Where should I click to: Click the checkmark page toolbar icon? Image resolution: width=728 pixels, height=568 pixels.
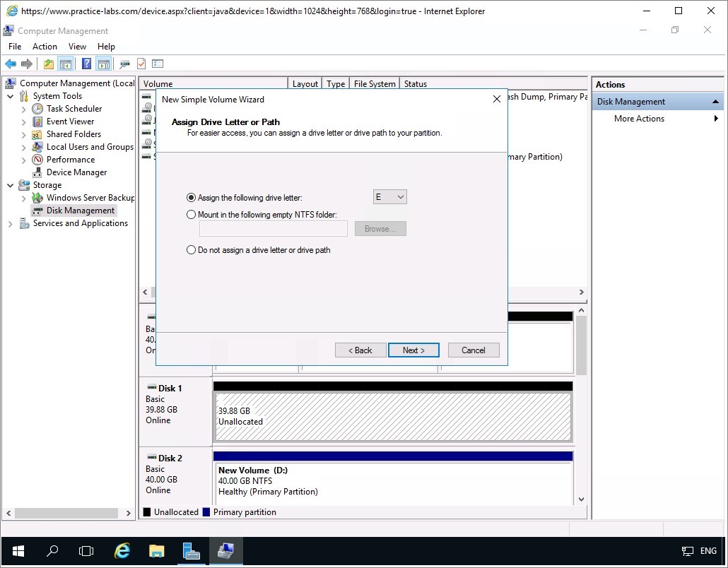(x=141, y=64)
